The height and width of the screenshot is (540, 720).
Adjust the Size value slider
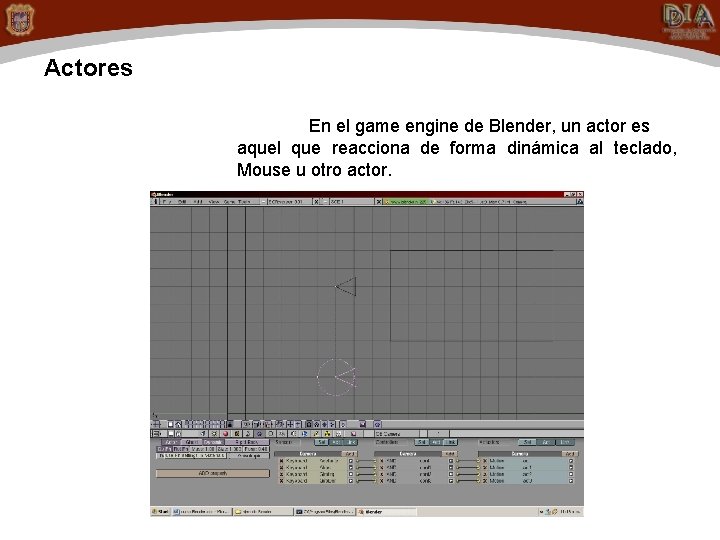point(229,449)
